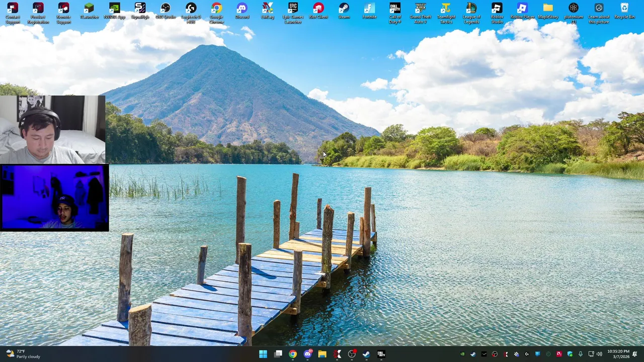The height and width of the screenshot is (362, 644).
Task: Select the Riot Client desktop icon
Action: 318,11
